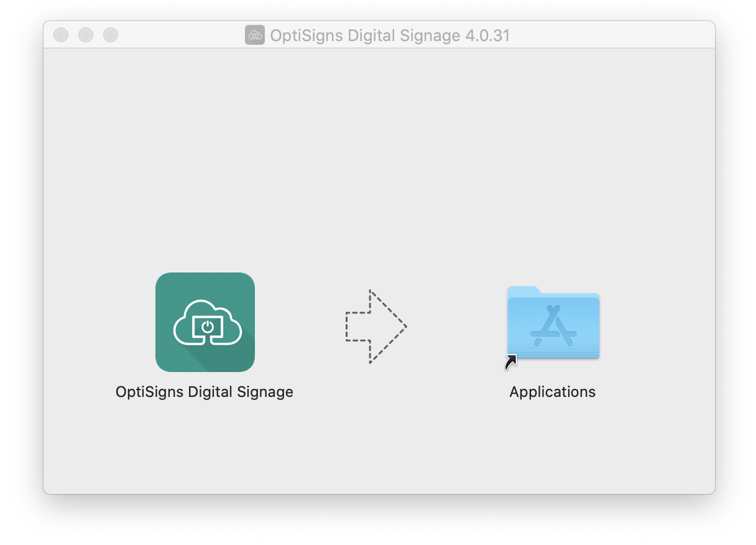Click the dashed installation arrow graphic
Image resolution: width=756 pixels, height=545 pixels.
coord(373,325)
